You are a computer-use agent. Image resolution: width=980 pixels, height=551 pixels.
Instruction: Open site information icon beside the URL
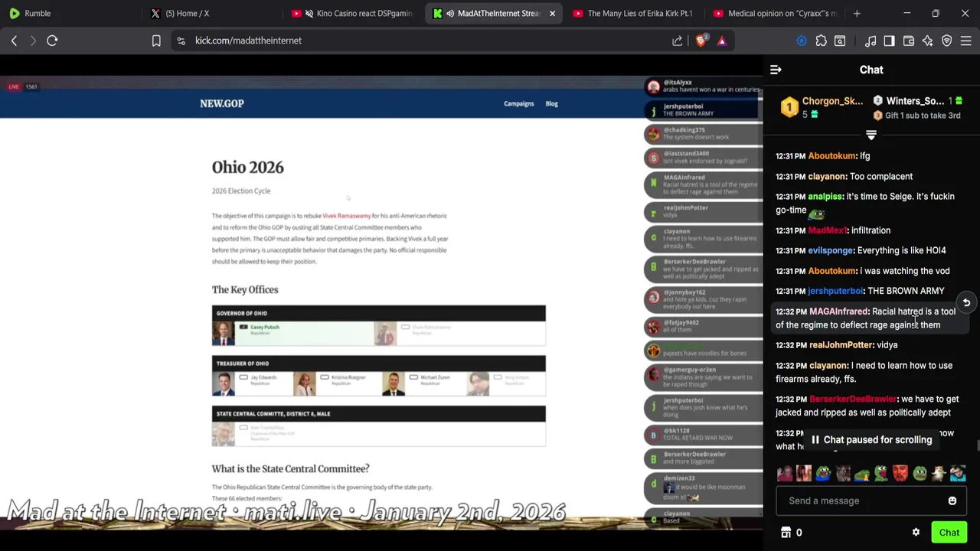point(181,41)
